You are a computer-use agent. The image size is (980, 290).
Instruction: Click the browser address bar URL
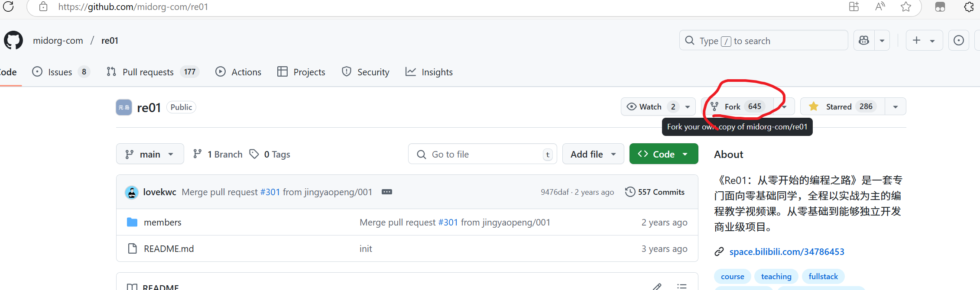[x=133, y=6]
